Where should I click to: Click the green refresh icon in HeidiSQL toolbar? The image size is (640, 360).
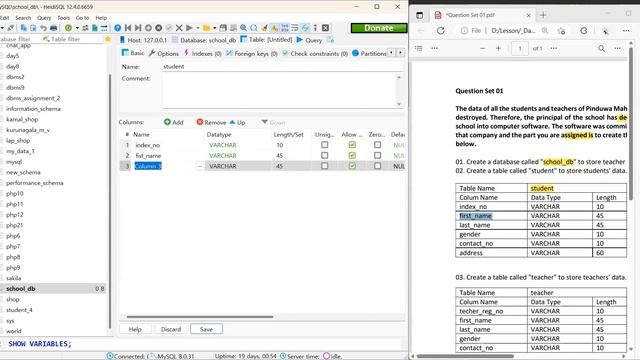point(68,28)
